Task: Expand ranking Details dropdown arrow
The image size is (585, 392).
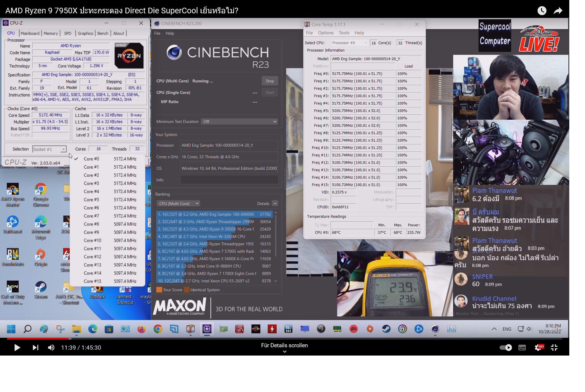Action: (x=275, y=204)
